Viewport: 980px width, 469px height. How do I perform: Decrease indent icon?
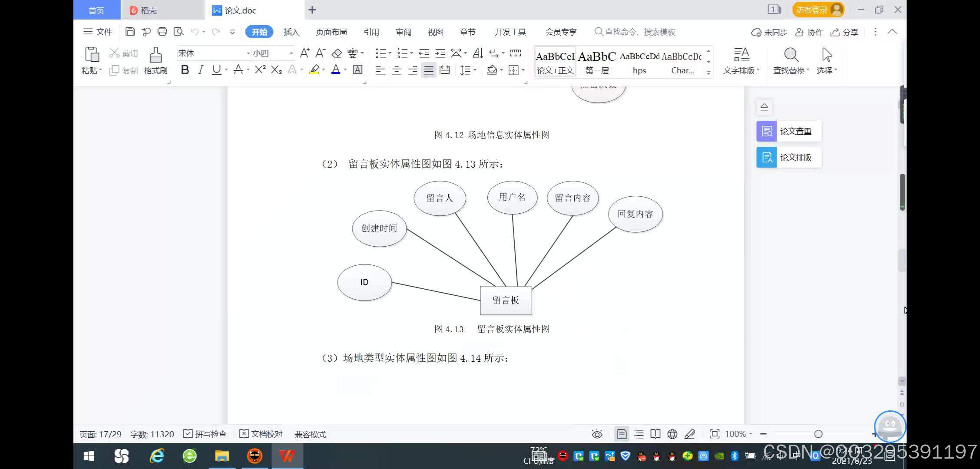coord(424,53)
